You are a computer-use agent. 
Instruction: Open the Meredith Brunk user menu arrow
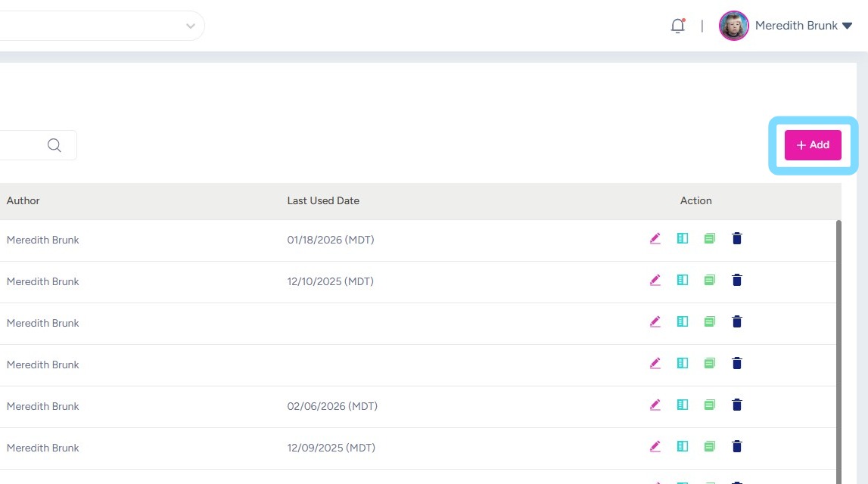[847, 26]
